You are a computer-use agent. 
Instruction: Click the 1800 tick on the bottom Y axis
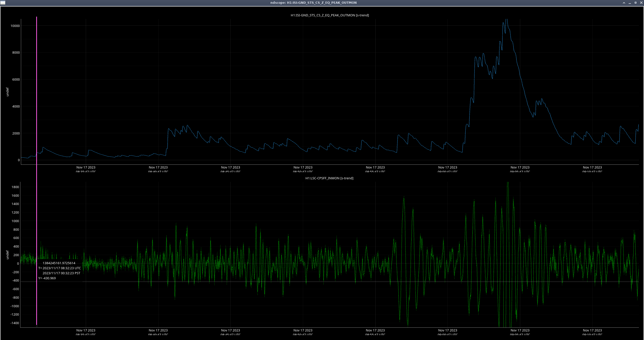[x=15, y=187]
